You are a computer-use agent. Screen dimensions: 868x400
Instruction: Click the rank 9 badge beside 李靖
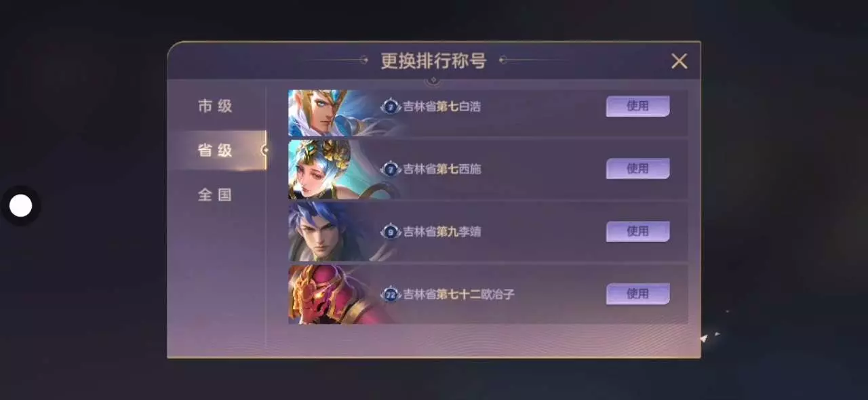click(390, 232)
